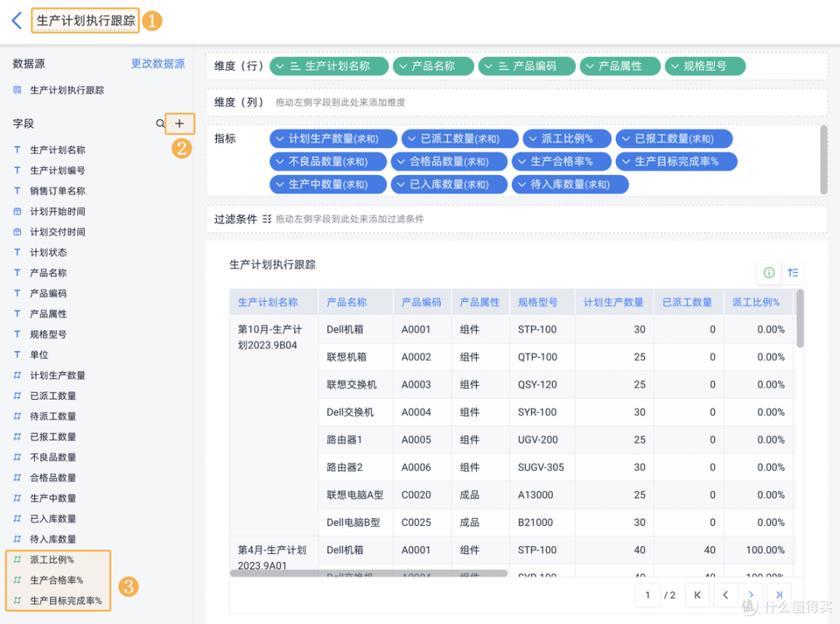Screen dimensions: 840x624
Task: Click calendar icon of 计划开始时间
Action: click(x=17, y=211)
